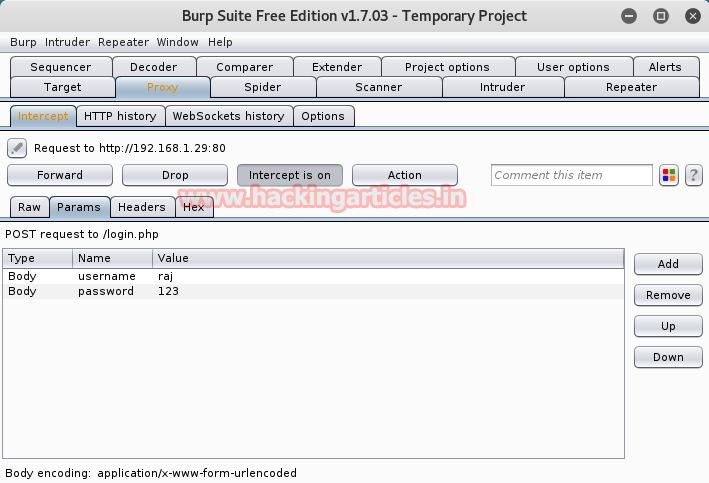This screenshot has width=709, height=483.
Task: Open the Help menu
Action: pyautogui.click(x=220, y=42)
